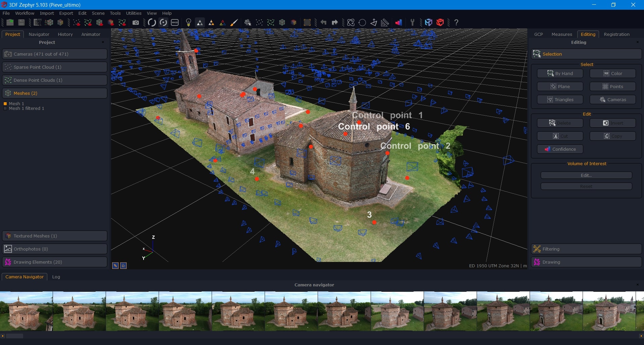The width and height of the screenshot is (644, 345).
Task: Expand the Textured Meshes (1) section
Action: pyautogui.click(x=55, y=236)
